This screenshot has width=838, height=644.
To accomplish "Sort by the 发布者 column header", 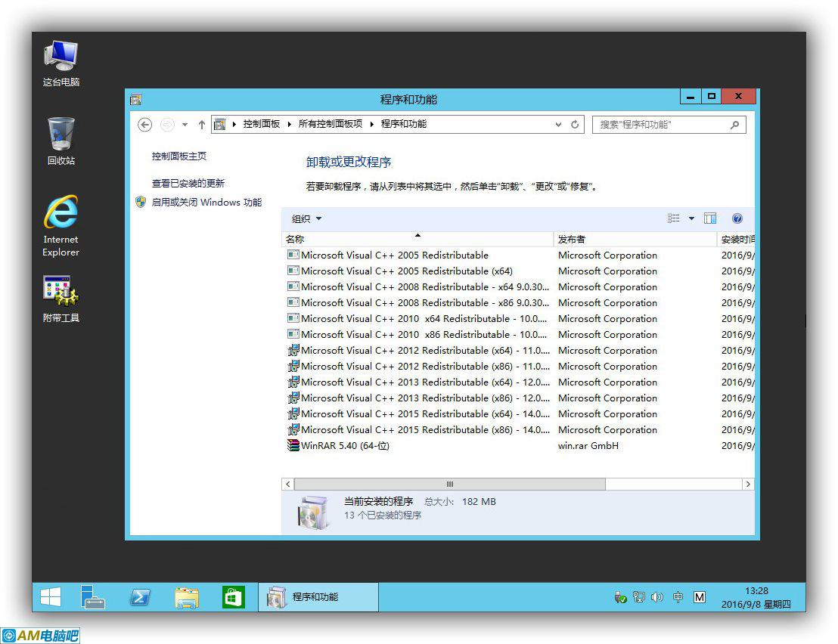I will tap(635, 239).
